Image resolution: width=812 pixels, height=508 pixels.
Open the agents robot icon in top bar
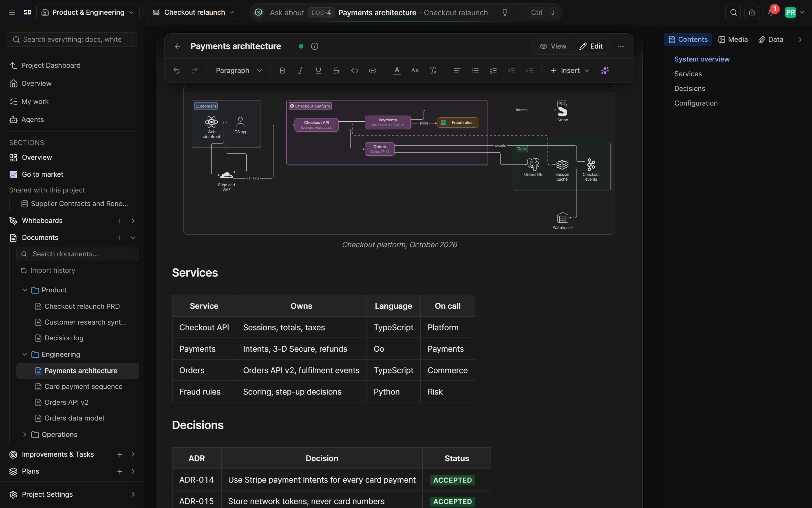[x=752, y=12]
